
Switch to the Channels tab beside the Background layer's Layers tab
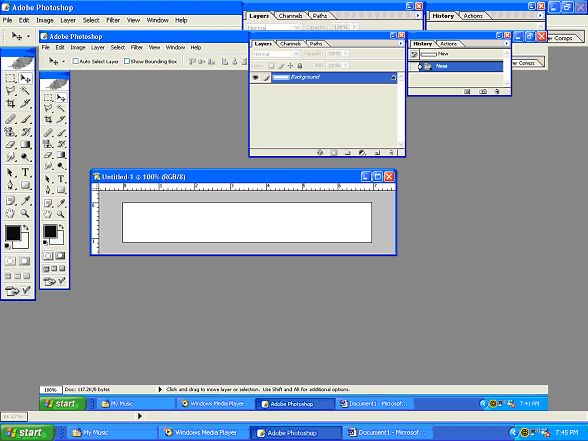290,44
